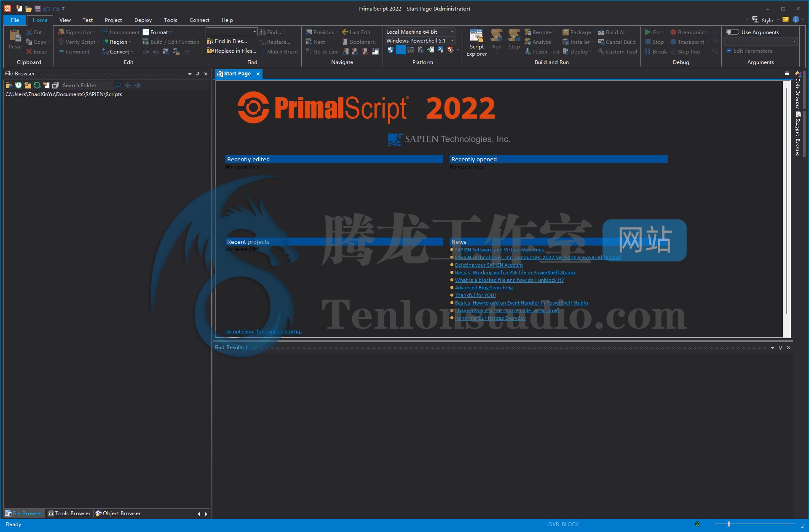Open the Code Browser side panel
This screenshot has width=809, height=532.
pyautogui.click(x=798, y=91)
